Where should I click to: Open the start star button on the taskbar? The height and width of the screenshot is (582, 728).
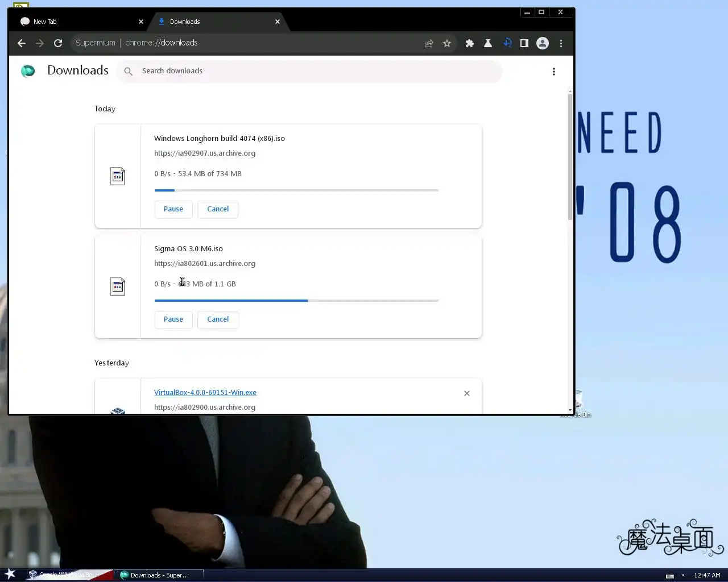[10, 574]
